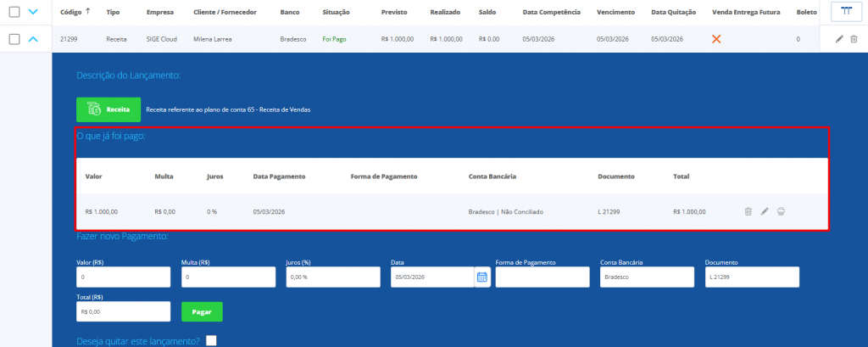Delete the R$ 1.000,00 payment record
The image size is (868, 347).
[x=748, y=211]
